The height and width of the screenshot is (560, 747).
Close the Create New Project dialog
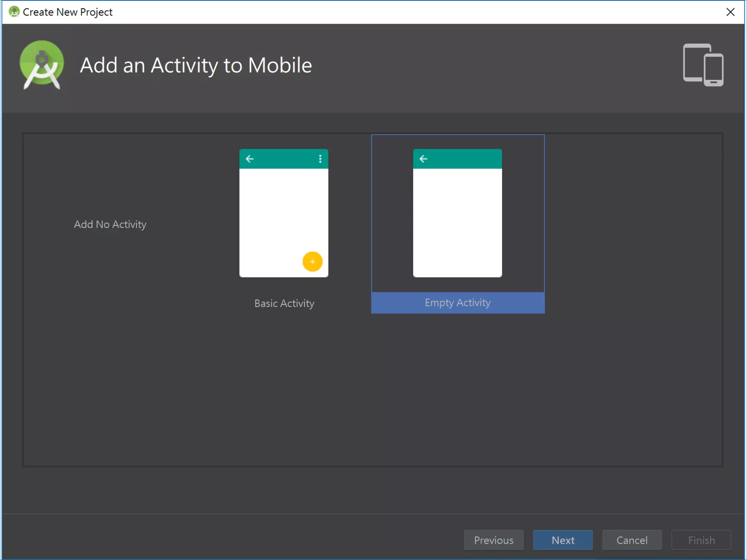(x=730, y=12)
